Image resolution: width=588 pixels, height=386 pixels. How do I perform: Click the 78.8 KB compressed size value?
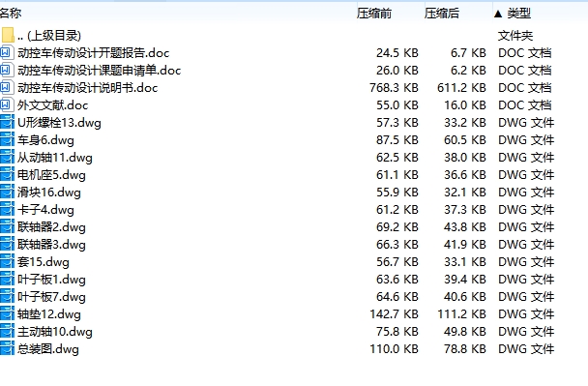tap(465, 349)
